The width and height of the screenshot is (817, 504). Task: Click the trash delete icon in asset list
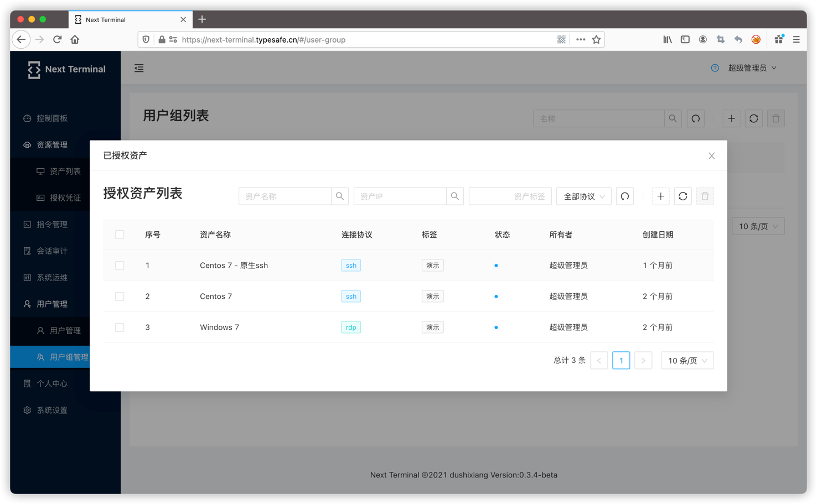[x=705, y=196]
